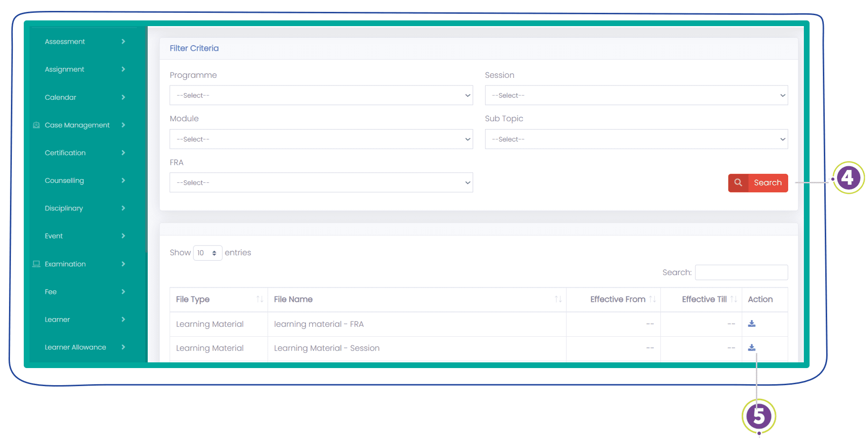
Task: Click the table Search input field
Action: (x=741, y=273)
